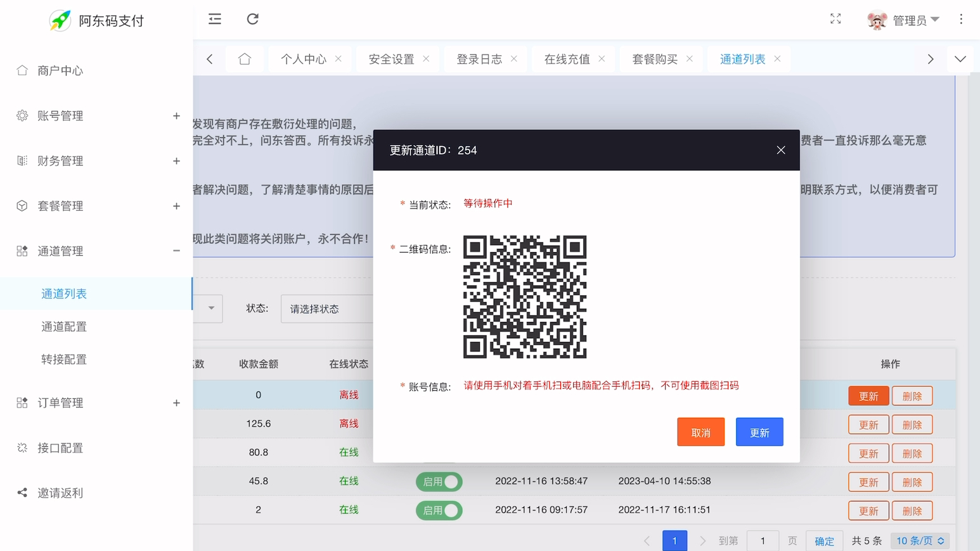Click the 账号管理 gear icon
Screen dimensions: 980x551
tap(22, 115)
